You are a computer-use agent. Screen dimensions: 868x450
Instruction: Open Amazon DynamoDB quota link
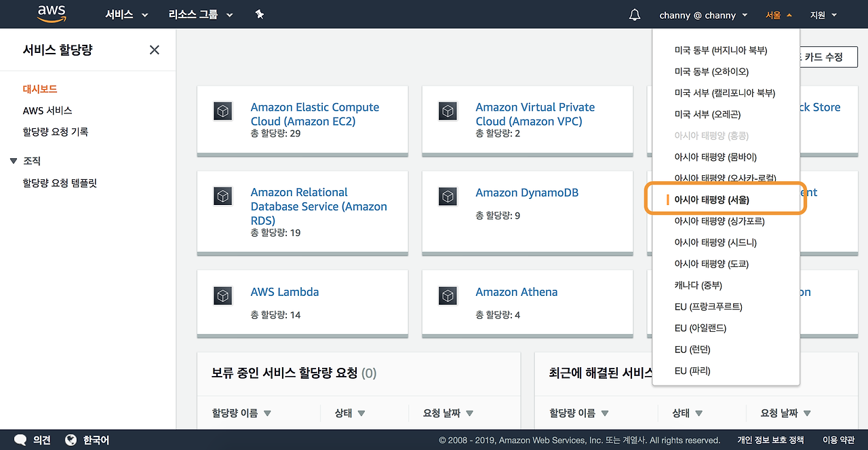[x=527, y=193]
